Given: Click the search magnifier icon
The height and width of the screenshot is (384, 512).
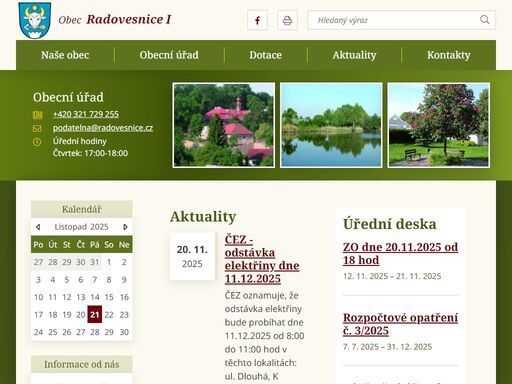Looking at the screenshot, I should (485, 20).
